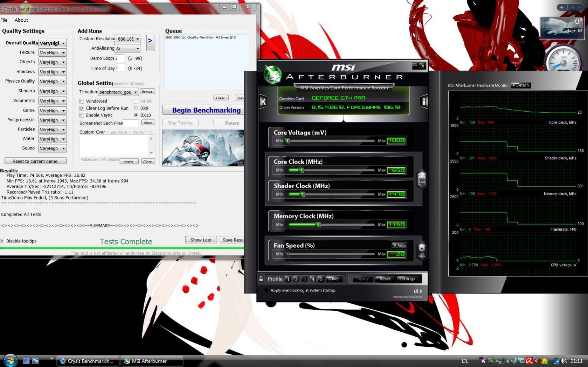Click Begin Benchmarking button

pyautogui.click(x=203, y=110)
